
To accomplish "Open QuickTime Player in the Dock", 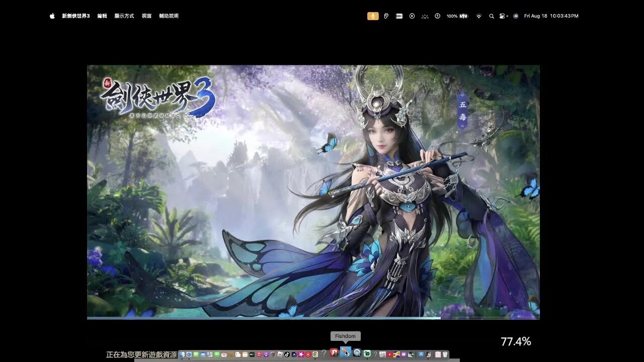I will [357, 353].
